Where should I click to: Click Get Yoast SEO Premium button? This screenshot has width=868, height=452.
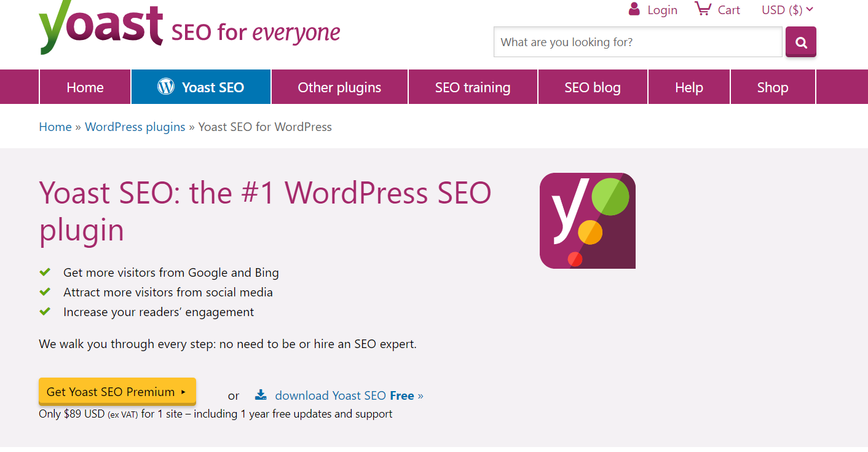(117, 392)
